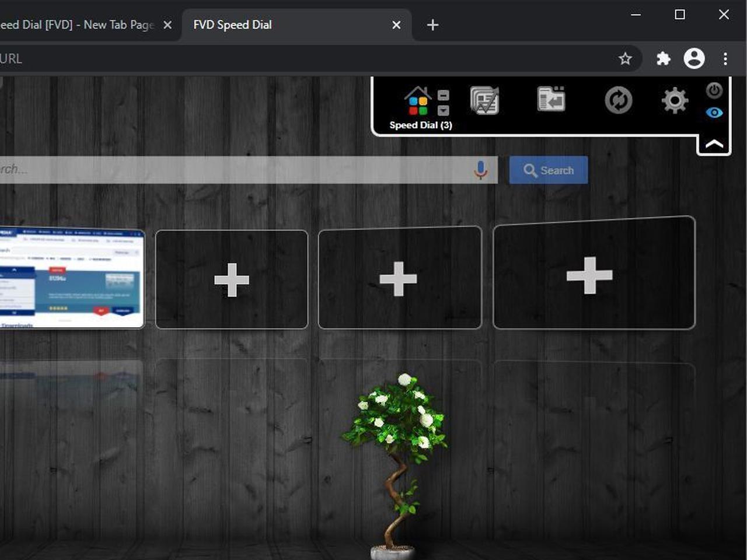The height and width of the screenshot is (560, 747).
Task: Open Chrome profile avatar icon
Action: click(694, 58)
